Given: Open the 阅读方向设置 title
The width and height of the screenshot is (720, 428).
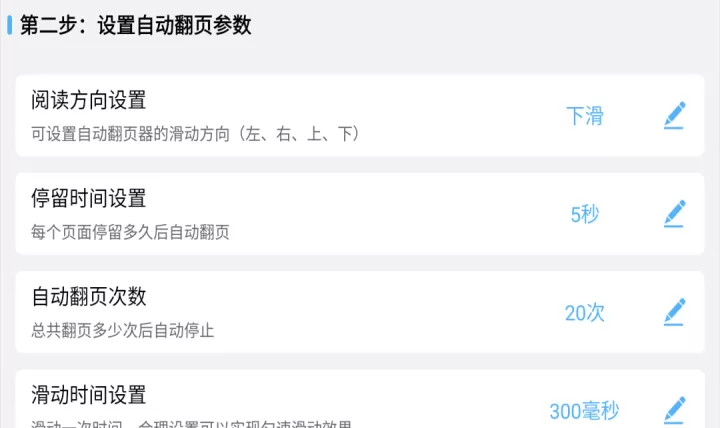Looking at the screenshot, I should tap(89, 100).
